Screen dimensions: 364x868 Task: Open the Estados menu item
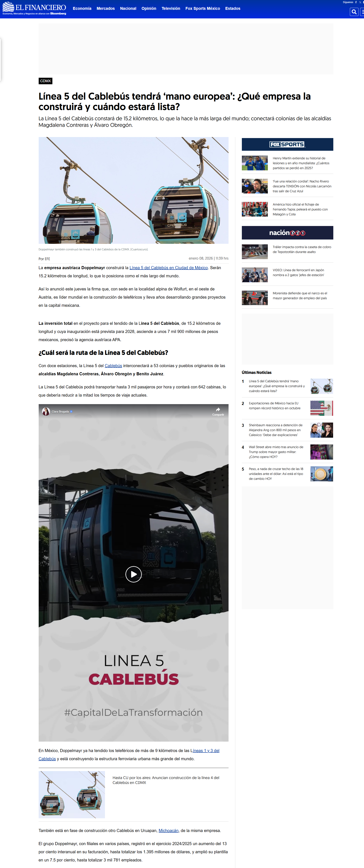[233, 8]
